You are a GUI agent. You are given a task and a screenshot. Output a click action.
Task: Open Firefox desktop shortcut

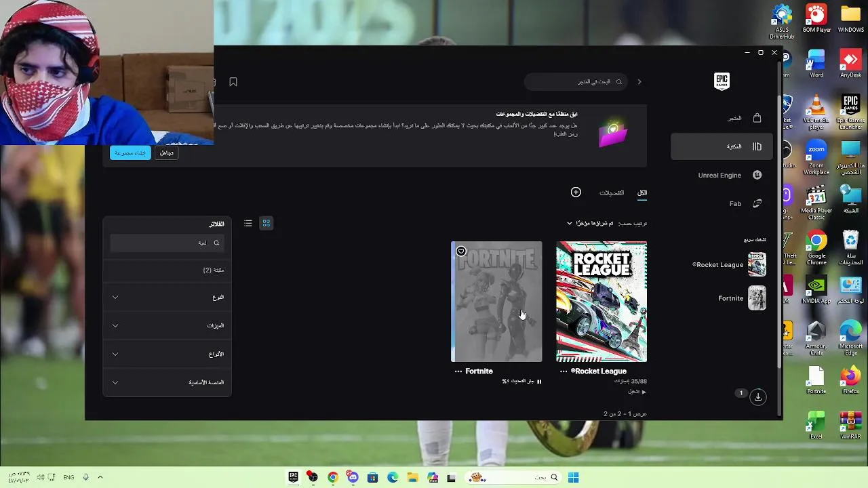point(851,381)
